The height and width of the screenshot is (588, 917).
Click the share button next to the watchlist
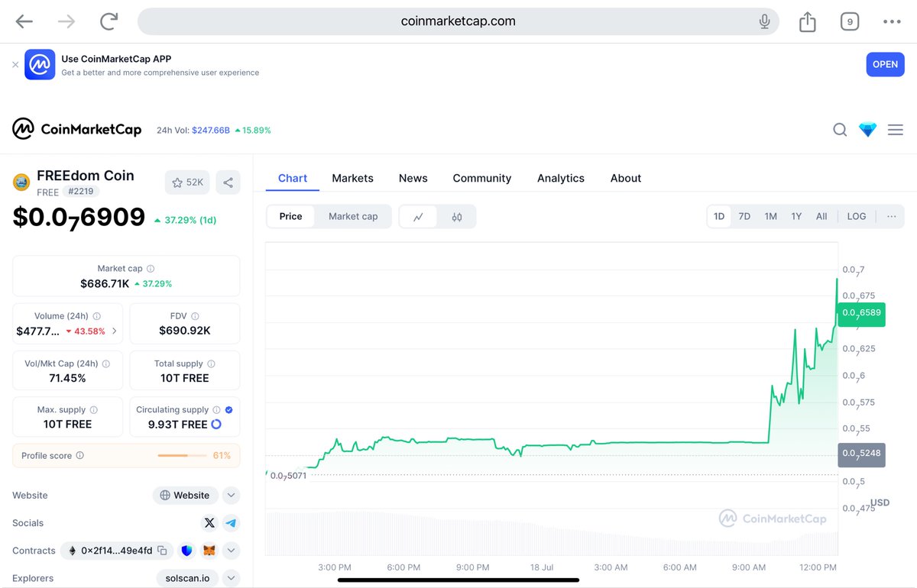coord(228,183)
